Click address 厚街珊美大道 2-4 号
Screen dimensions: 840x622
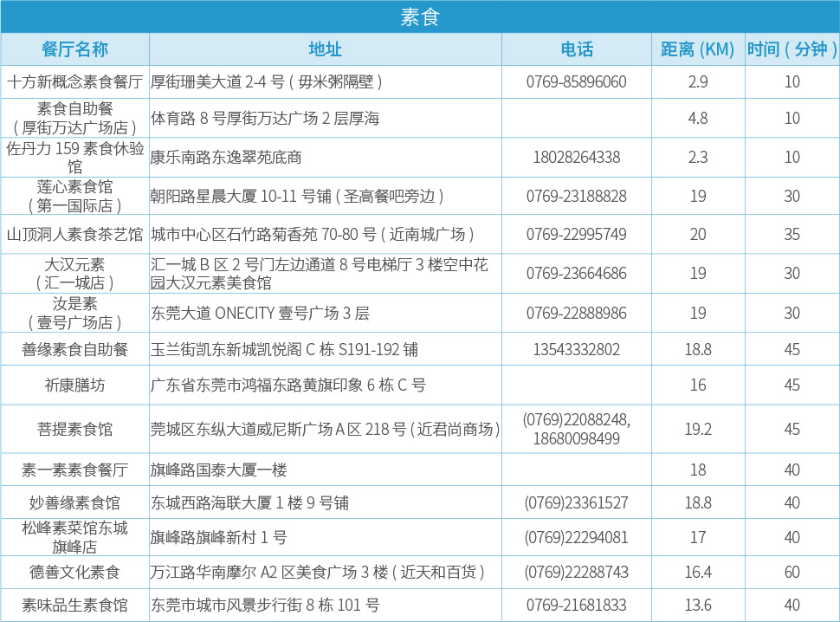[x=217, y=82]
